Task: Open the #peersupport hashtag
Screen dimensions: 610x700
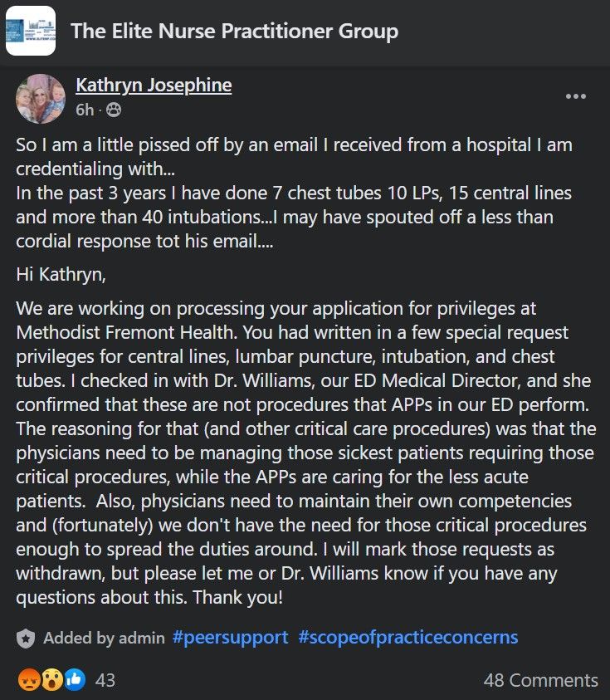Action: pos(230,638)
